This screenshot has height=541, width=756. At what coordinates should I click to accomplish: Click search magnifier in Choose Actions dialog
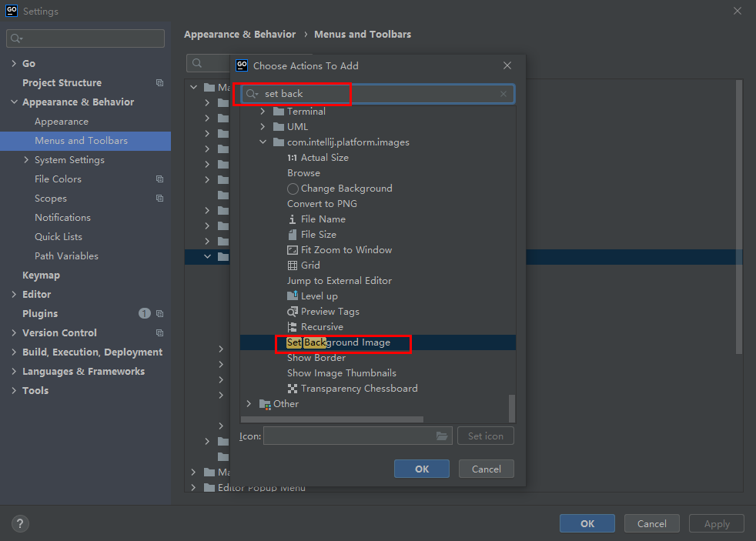[x=253, y=94]
